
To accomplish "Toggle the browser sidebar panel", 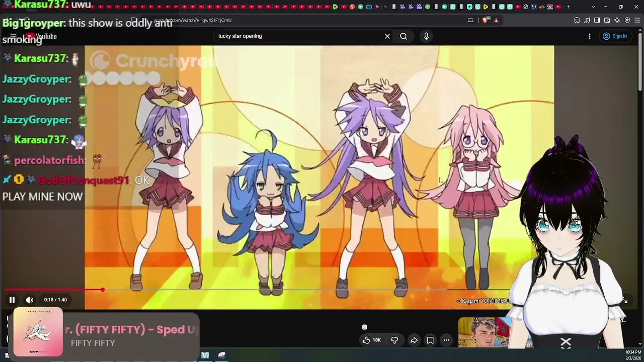I will [597, 20].
